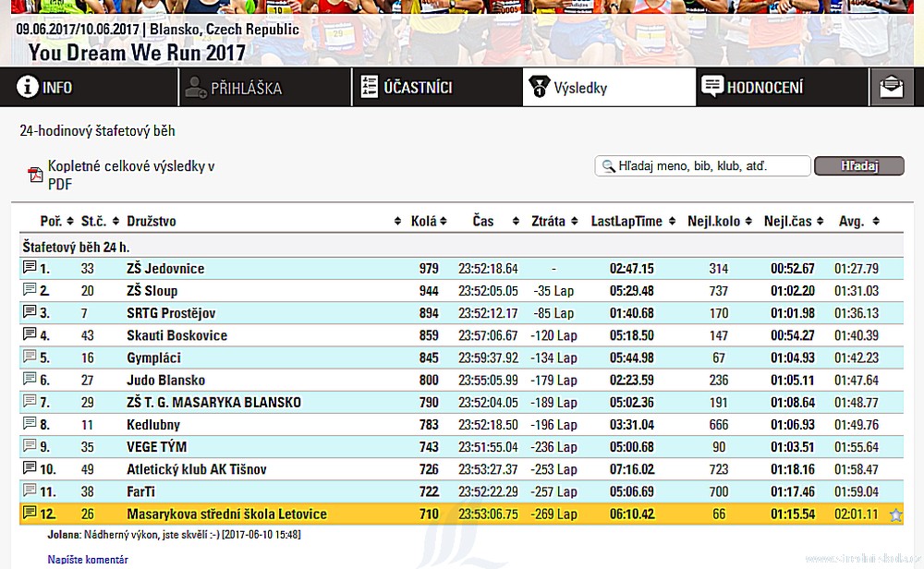This screenshot has width=924, height=569.
Task: Open comment icon for ZŠ Jedovnice row
Action: click(x=30, y=268)
